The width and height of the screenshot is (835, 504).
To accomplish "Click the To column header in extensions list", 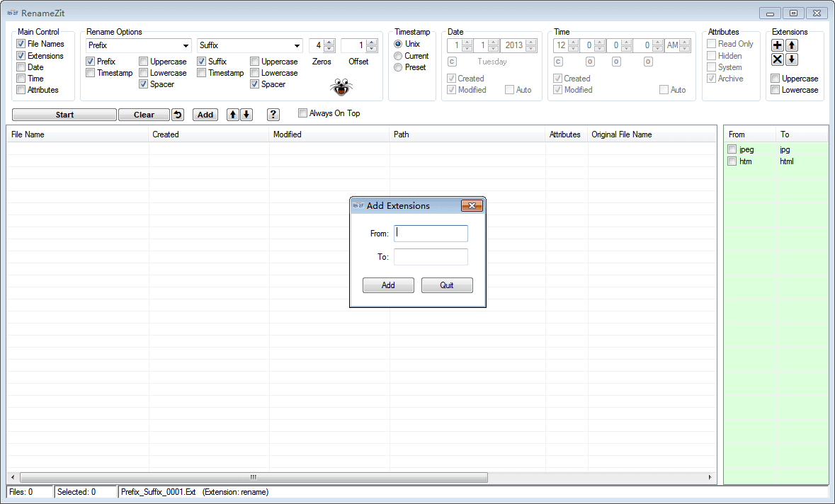I will (802, 134).
